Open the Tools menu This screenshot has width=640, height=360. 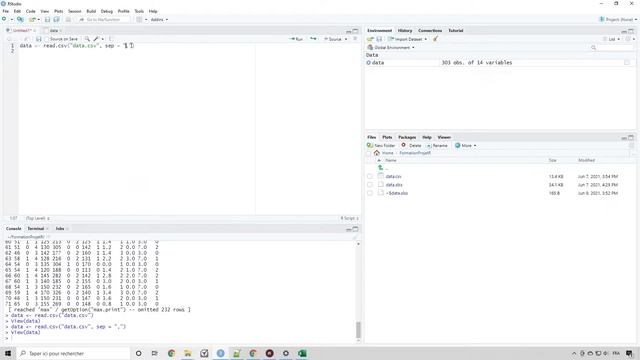pos(139,11)
